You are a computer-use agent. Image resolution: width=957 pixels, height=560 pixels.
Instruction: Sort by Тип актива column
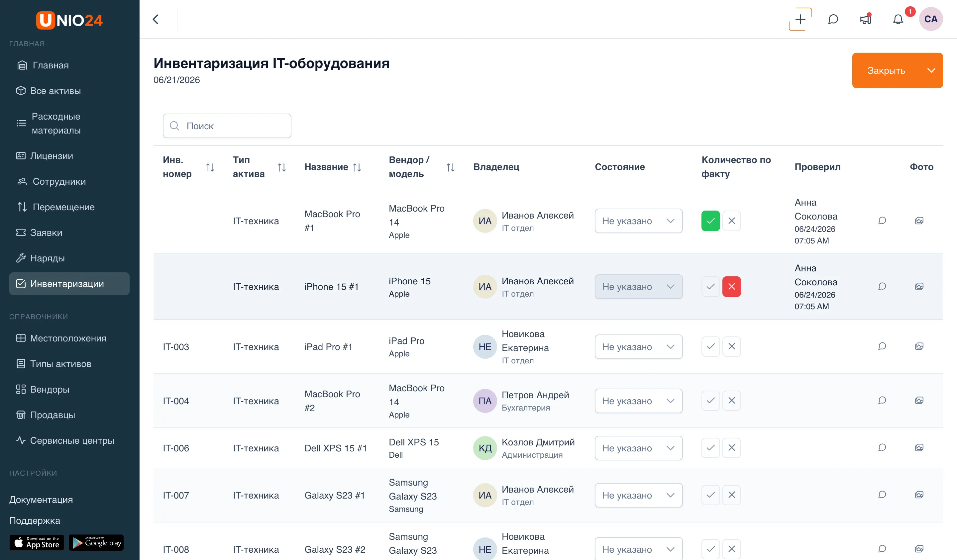282,167
